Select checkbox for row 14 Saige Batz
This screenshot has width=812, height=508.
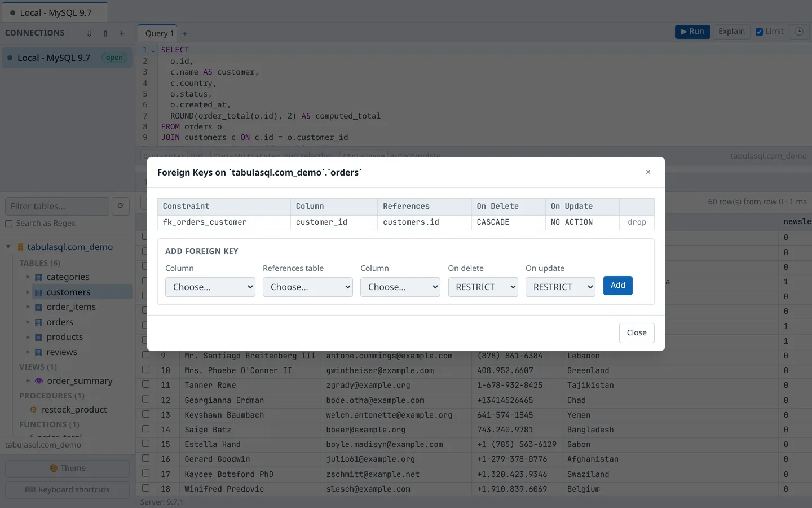145,429
